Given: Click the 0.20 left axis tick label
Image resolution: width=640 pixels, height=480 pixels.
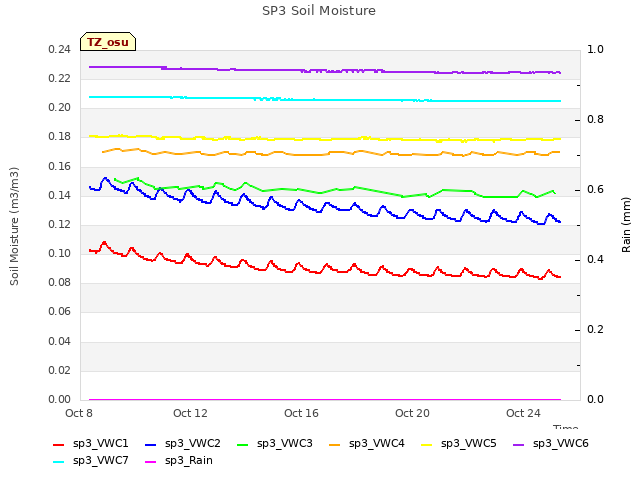Looking at the screenshot, I should point(60,108).
